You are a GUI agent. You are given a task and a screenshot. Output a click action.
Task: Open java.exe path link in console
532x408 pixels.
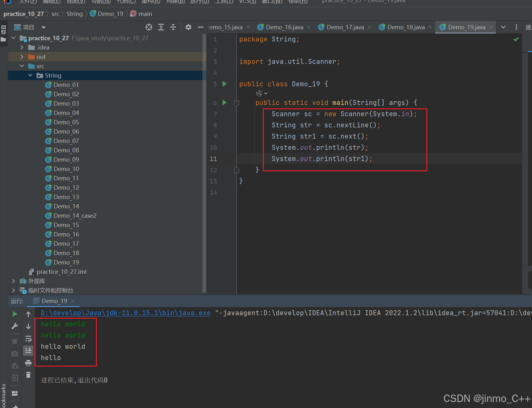click(x=126, y=313)
